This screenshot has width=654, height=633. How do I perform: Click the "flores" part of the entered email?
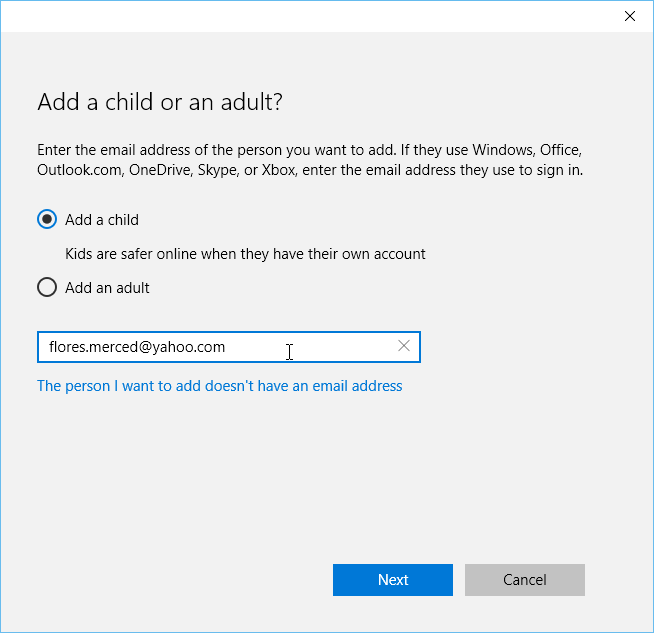click(x=69, y=347)
